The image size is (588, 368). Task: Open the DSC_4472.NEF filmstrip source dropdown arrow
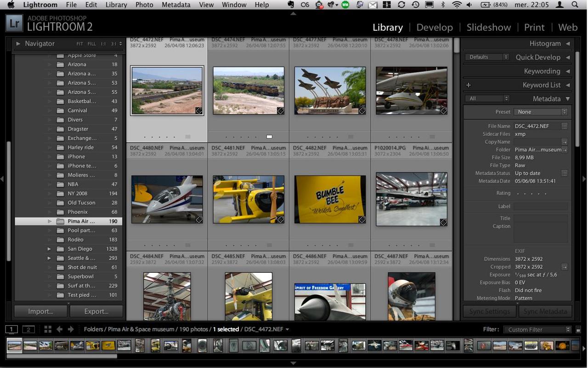coord(288,329)
